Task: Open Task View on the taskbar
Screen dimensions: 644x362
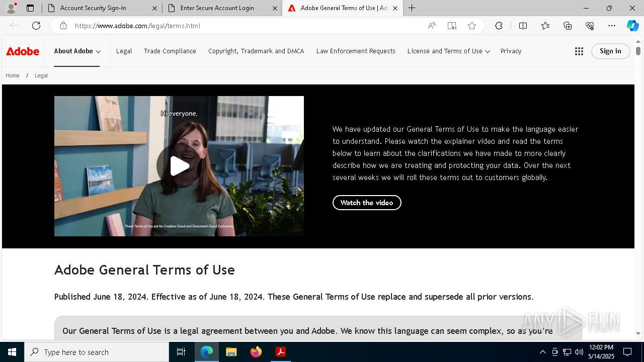Action: [x=181, y=352]
